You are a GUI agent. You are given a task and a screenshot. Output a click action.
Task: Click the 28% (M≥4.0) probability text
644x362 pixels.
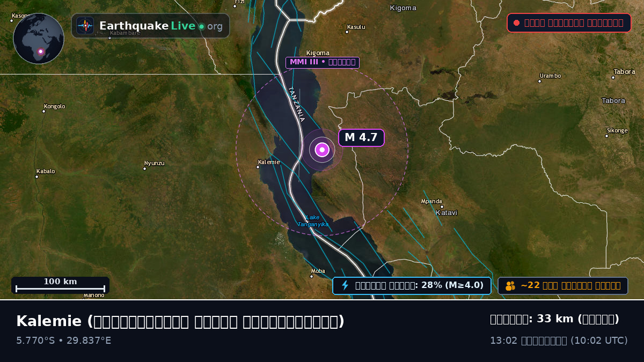pos(452,285)
